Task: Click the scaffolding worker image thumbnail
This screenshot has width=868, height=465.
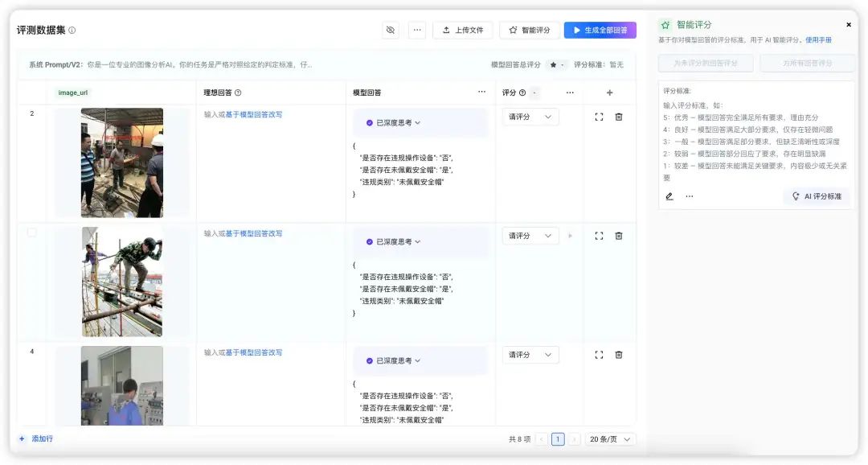Action: pos(122,282)
